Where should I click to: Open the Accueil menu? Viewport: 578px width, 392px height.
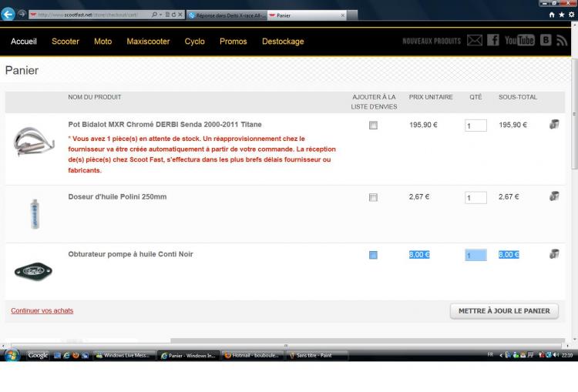24,42
